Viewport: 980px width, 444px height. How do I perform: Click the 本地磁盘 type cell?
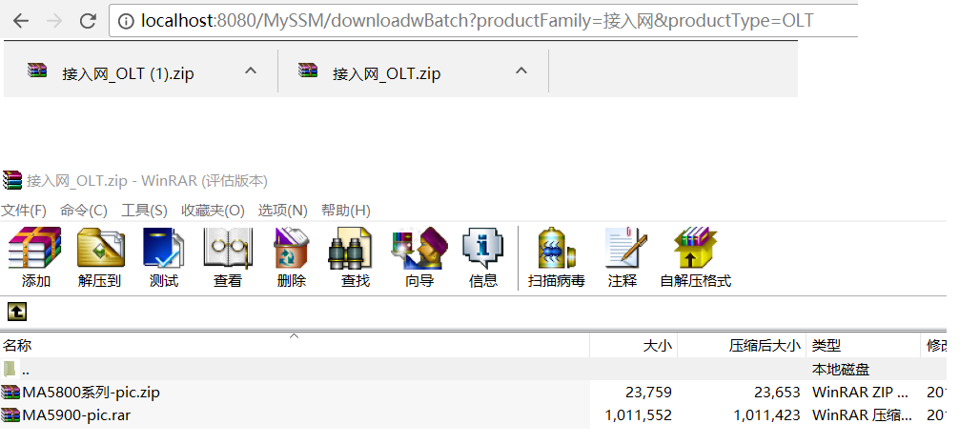841,370
